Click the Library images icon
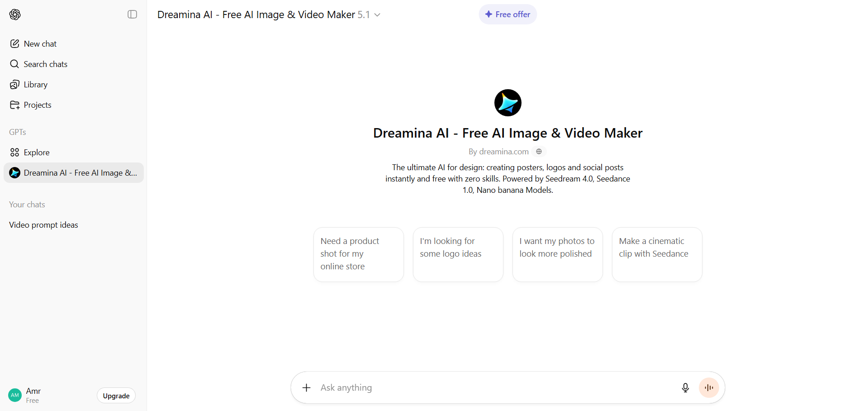This screenshot has height=411, width=868. (x=14, y=84)
